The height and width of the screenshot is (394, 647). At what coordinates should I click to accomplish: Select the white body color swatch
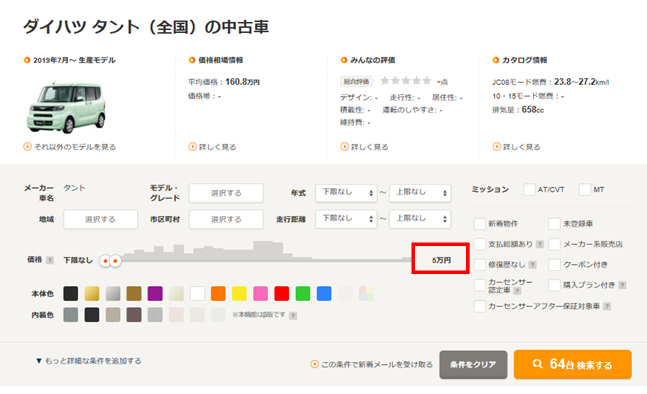(197, 293)
